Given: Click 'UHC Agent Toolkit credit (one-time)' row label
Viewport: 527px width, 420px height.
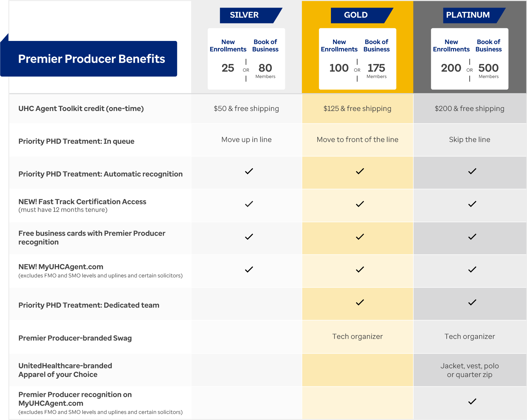Looking at the screenshot, I should pyautogui.click(x=81, y=109).
